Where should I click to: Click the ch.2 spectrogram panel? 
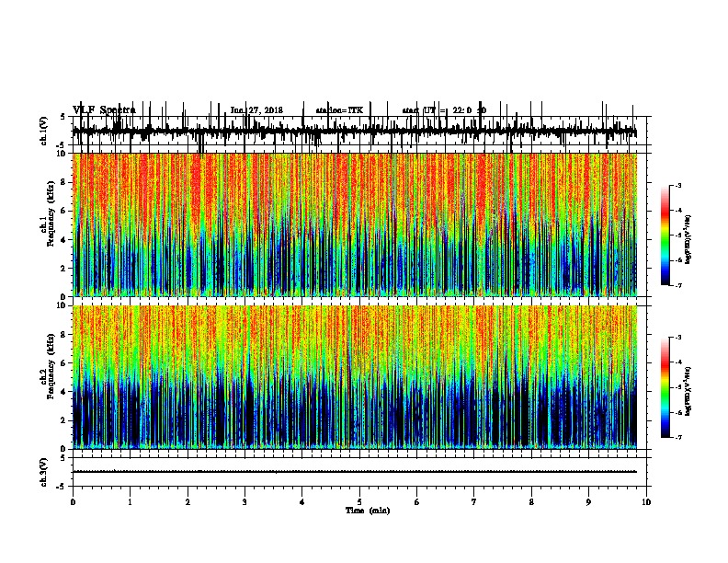pos(355,377)
